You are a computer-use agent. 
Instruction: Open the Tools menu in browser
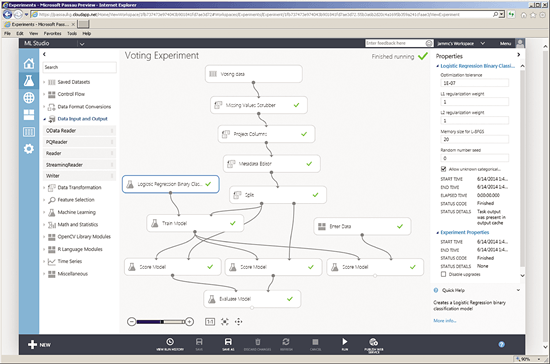tap(72, 33)
